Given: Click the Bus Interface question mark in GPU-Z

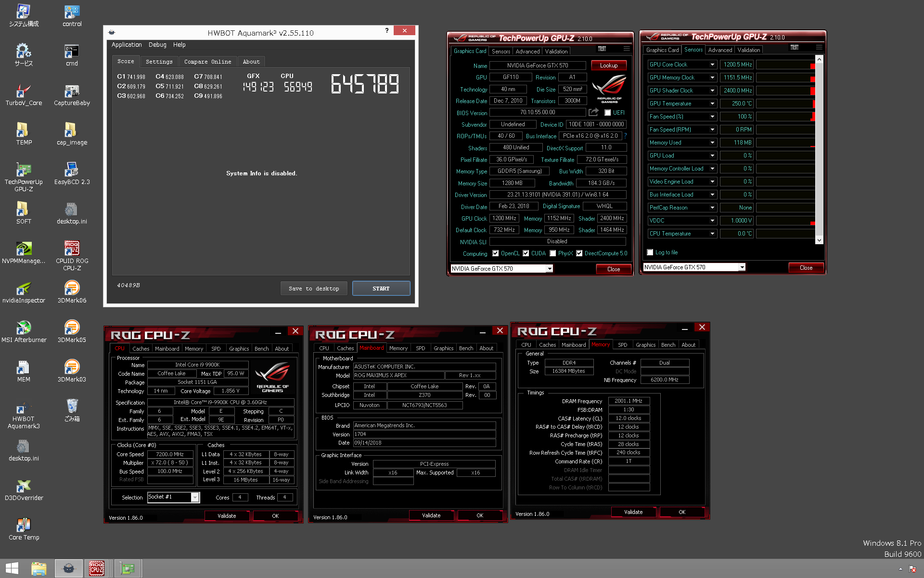Looking at the screenshot, I should [625, 136].
